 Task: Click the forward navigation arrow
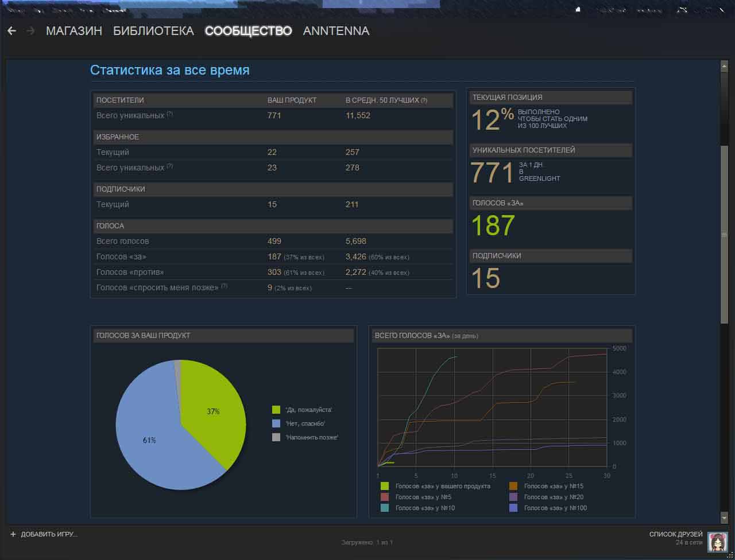30,31
